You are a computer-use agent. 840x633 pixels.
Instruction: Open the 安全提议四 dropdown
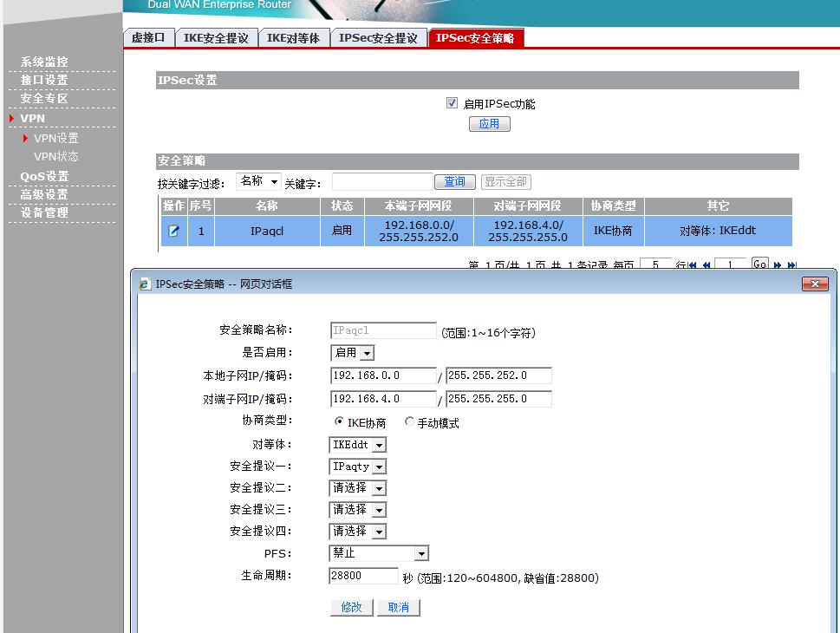[x=358, y=532]
